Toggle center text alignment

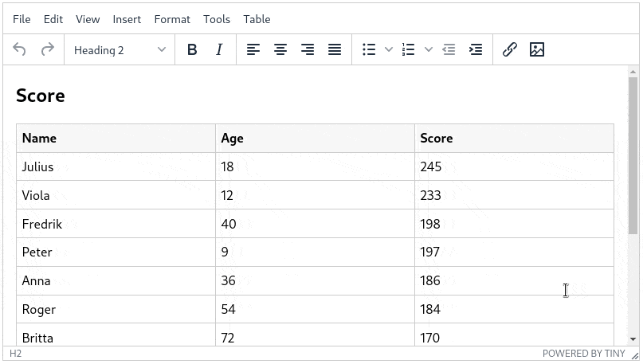[280, 49]
